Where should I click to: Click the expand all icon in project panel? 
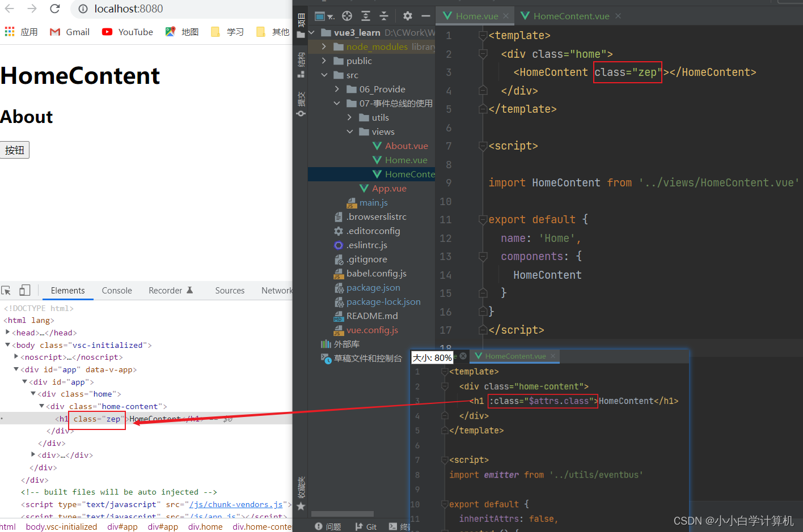tap(366, 16)
